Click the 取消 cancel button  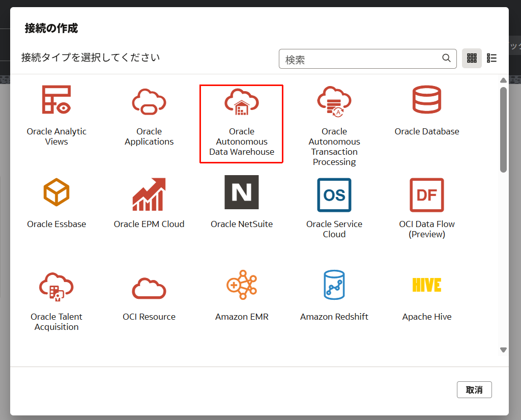tap(474, 390)
